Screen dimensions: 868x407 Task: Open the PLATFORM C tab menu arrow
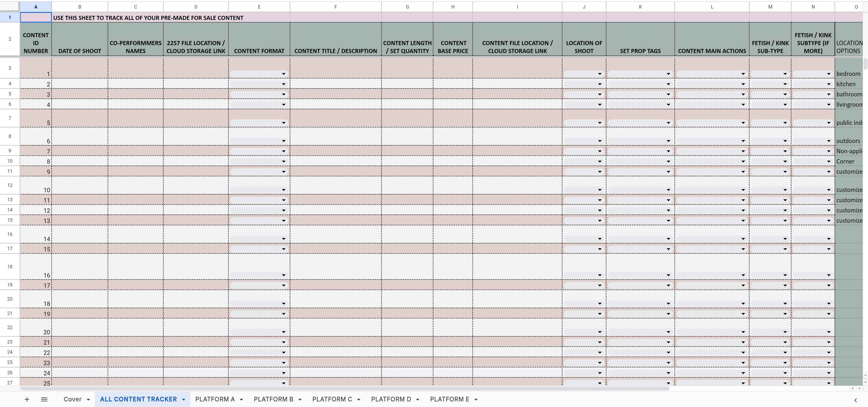[x=359, y=400]
